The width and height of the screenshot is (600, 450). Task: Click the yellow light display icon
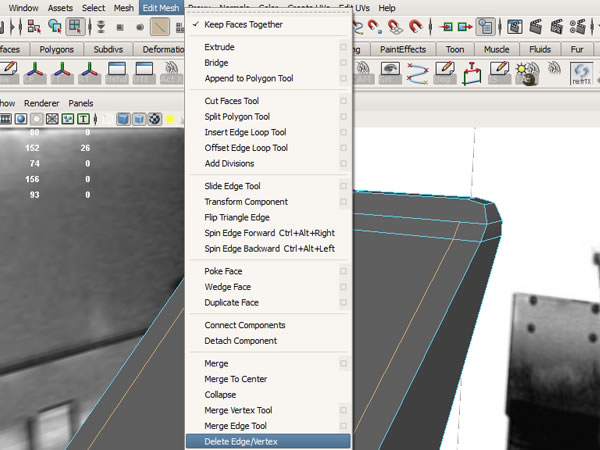(x=172, y=119)
